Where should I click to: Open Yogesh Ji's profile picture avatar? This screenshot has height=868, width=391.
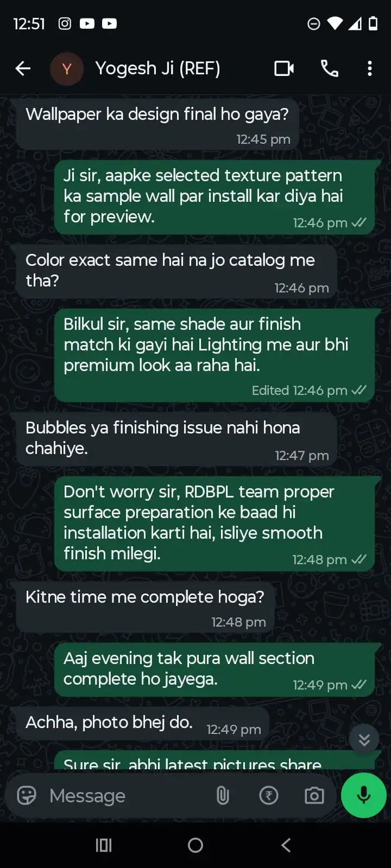[x=67, y=69]
